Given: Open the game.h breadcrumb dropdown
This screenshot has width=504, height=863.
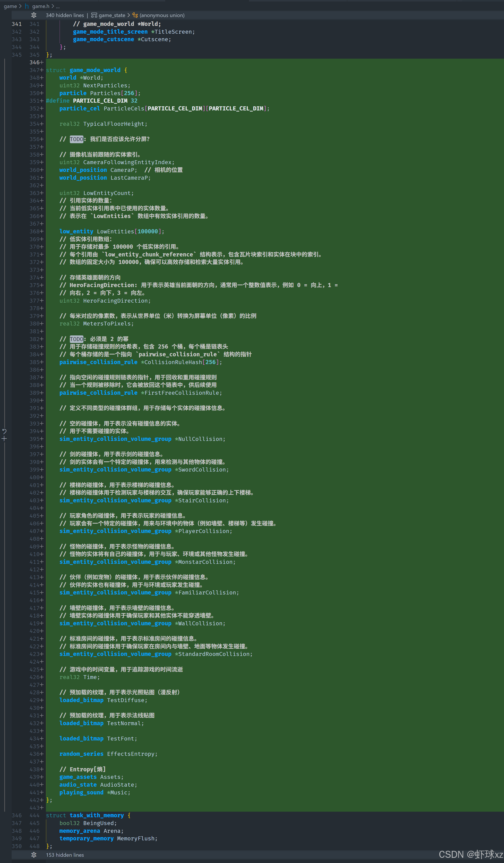Looking at the screenshot, I should (41, 6).
